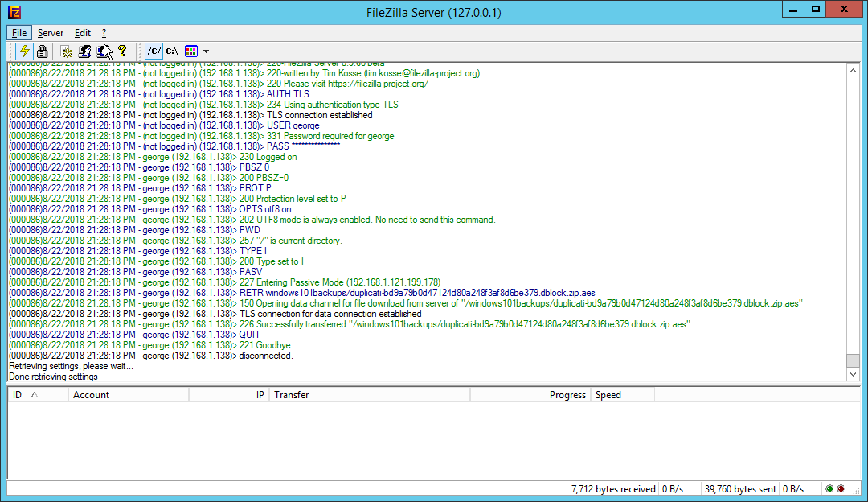Click the 'PASS' masked password log line

(174, 146)
